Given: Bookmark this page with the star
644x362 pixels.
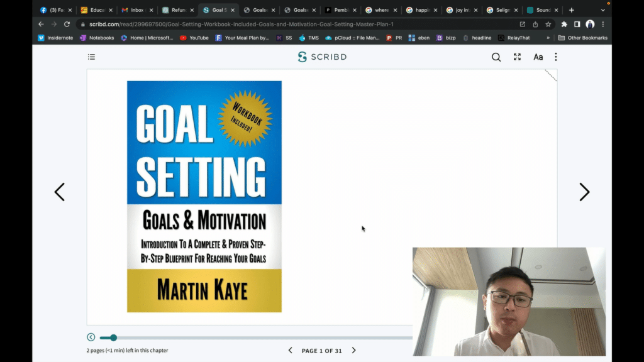Looking at the screenshot, I should coord(548,25).
